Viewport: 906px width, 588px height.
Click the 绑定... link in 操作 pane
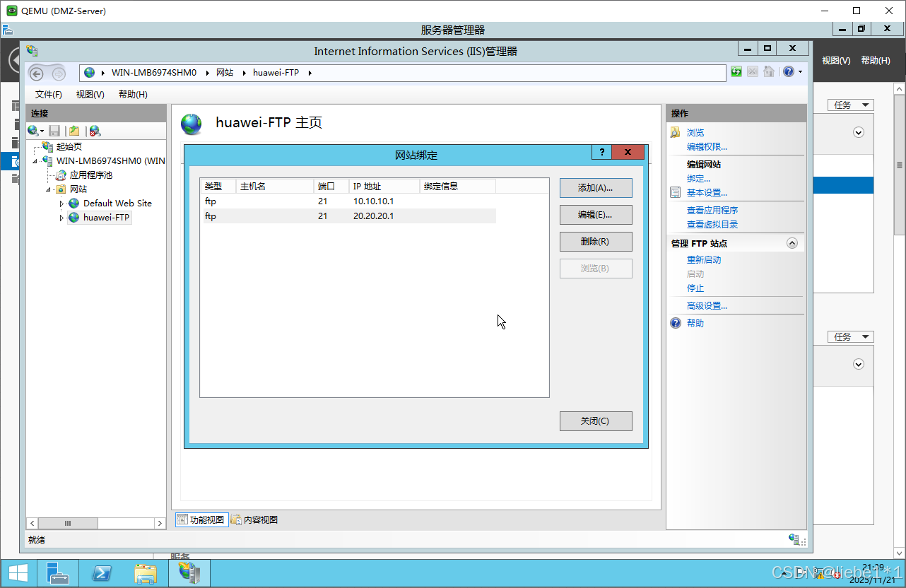pyautogui.click(x=698, y=179)
